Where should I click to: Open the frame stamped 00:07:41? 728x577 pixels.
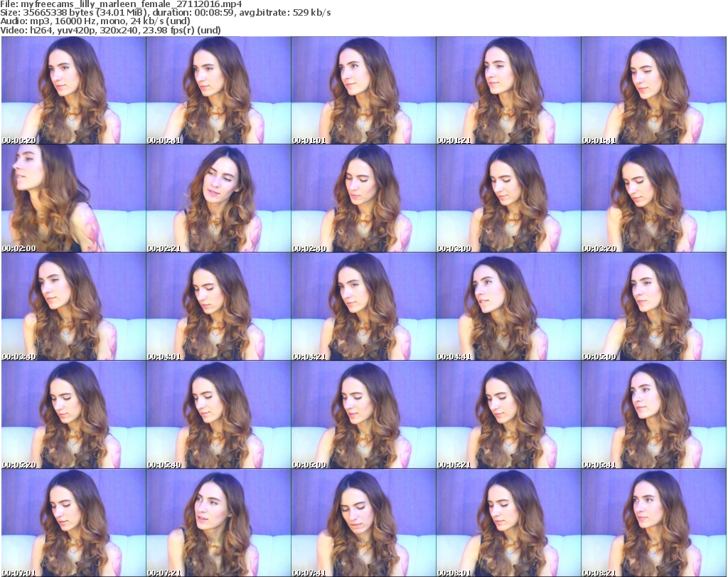363,523
